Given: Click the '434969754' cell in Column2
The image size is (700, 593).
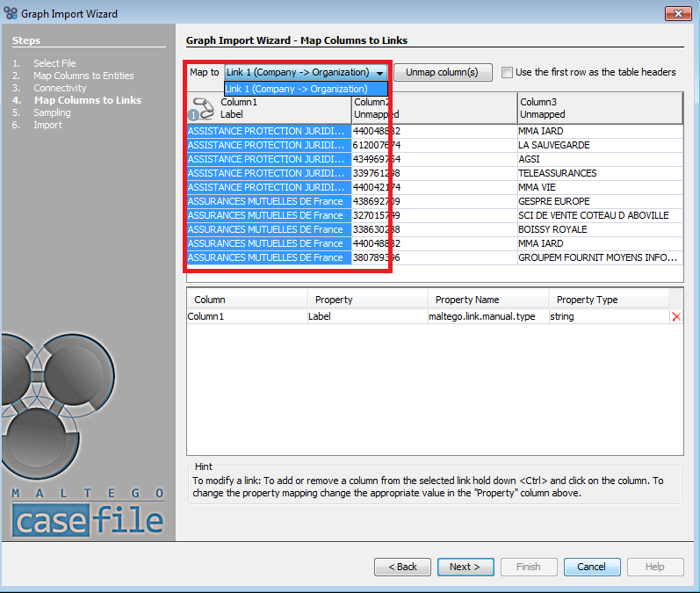Looking at the screenshot, I should pyautogui.click(x=435, y=159).
